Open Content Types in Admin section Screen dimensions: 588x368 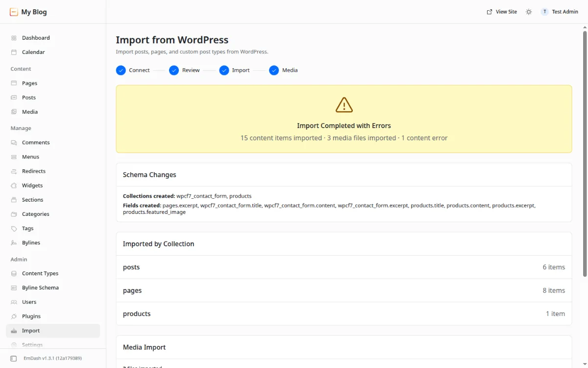coord(53,273)
